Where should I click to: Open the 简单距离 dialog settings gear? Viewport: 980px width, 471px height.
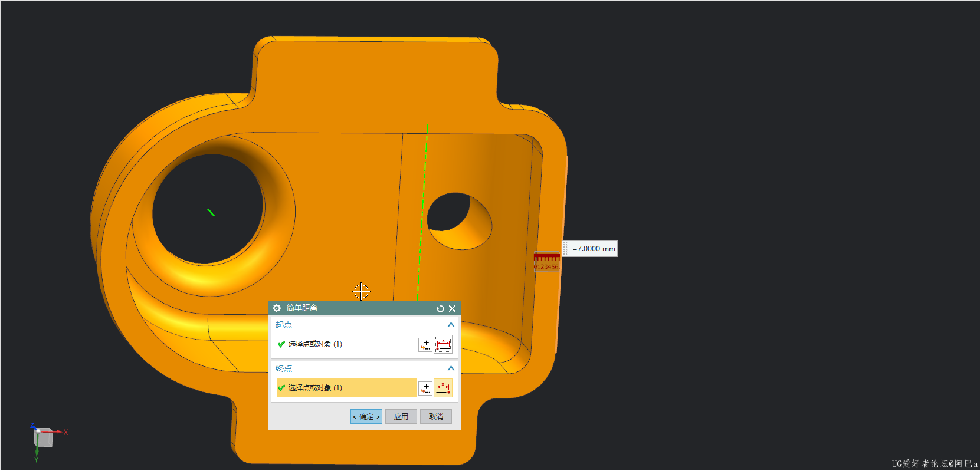277,308
